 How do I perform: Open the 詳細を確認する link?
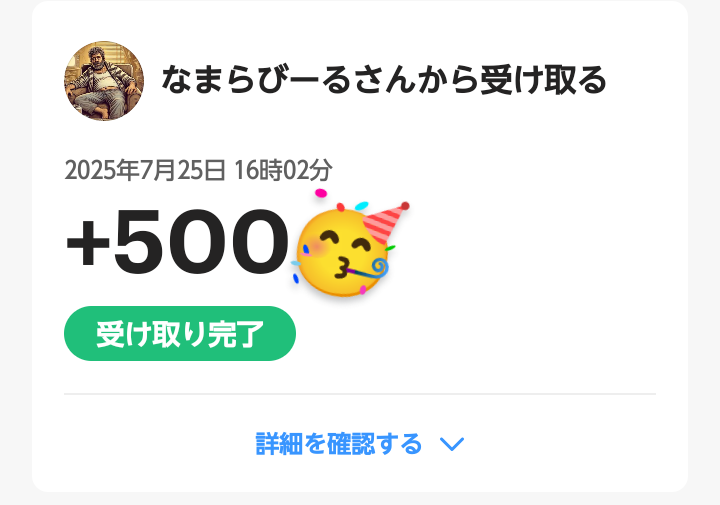click(x=338, y=444)
